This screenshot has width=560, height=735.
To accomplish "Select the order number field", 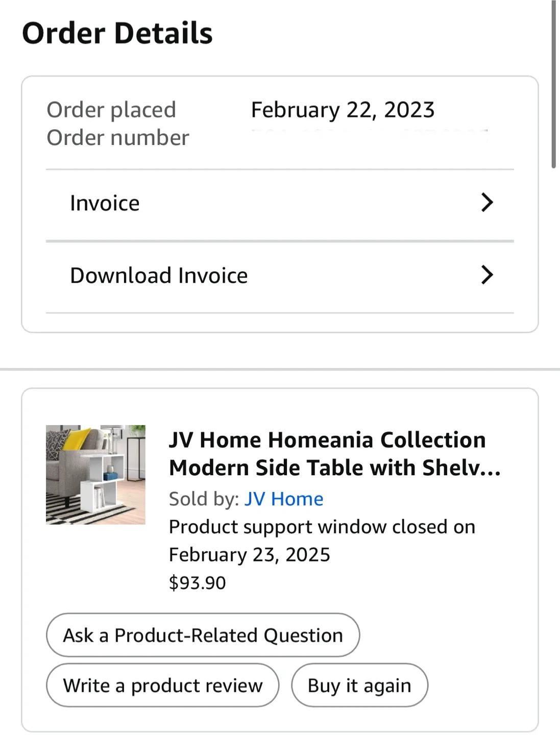I will click(x=117, y=137).
